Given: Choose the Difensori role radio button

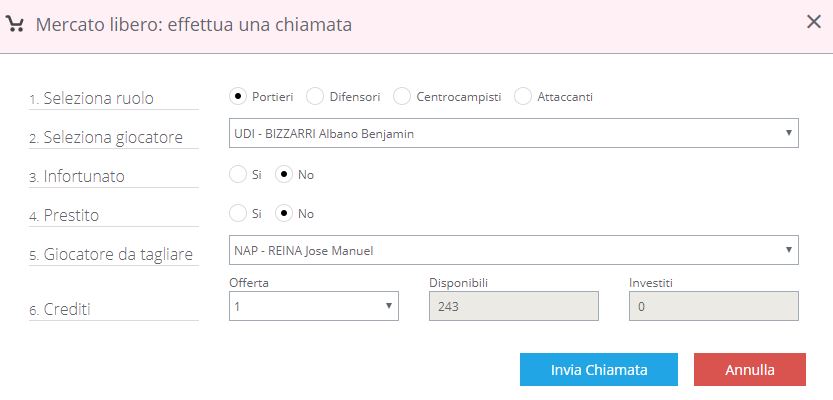Looking at the screenshot, I should (314, 96).
